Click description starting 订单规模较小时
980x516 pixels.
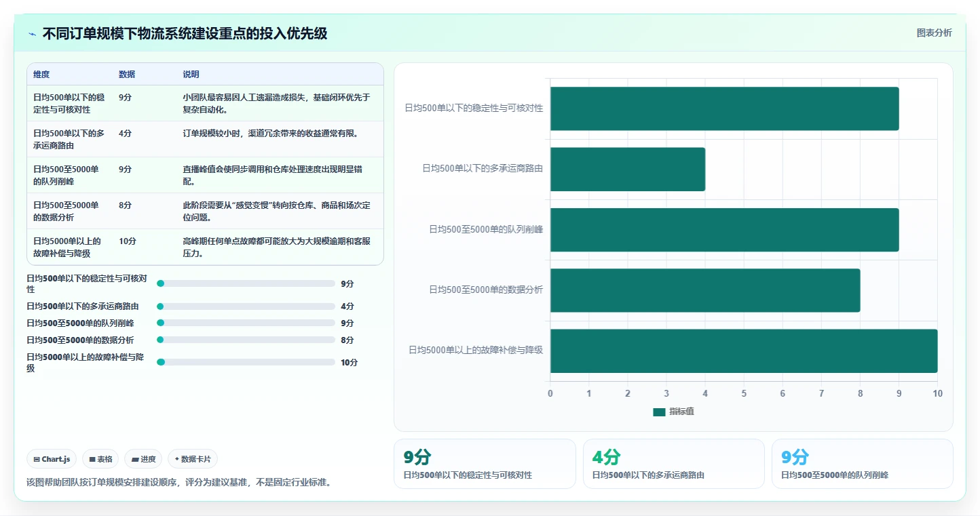270,133
